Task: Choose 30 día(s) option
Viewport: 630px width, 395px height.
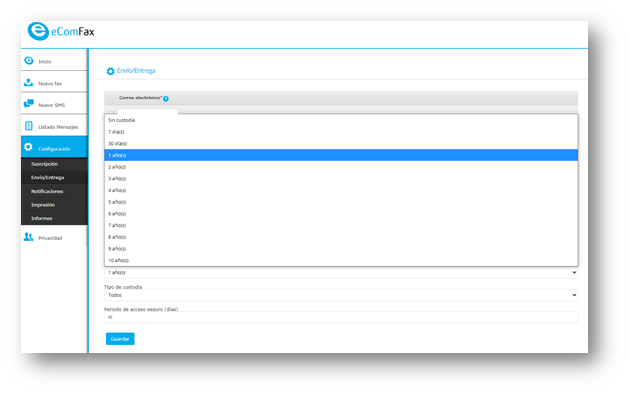Action: pyautogui.click(x=341, y=143)
